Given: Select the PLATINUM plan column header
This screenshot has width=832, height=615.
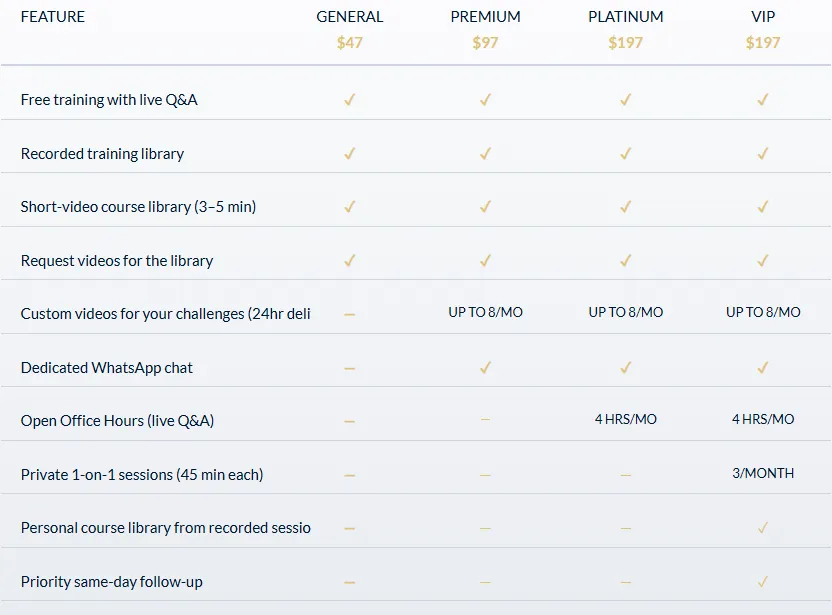Looking at the screenshot, I should (x=625, y=17).
